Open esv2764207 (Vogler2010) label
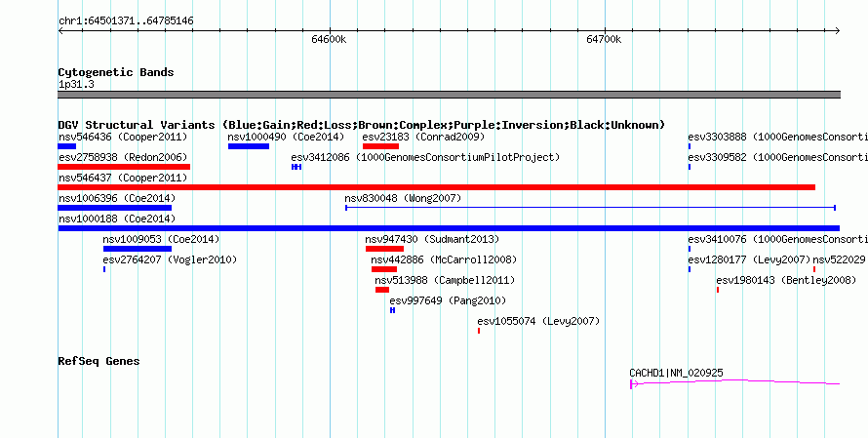Viewport: 868px width, 438px height. (x=170, y=259)
